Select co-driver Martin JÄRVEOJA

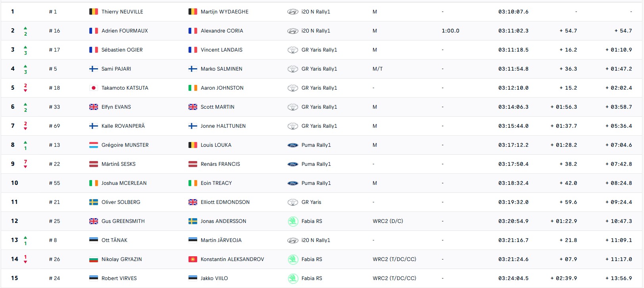click(221, 240)
